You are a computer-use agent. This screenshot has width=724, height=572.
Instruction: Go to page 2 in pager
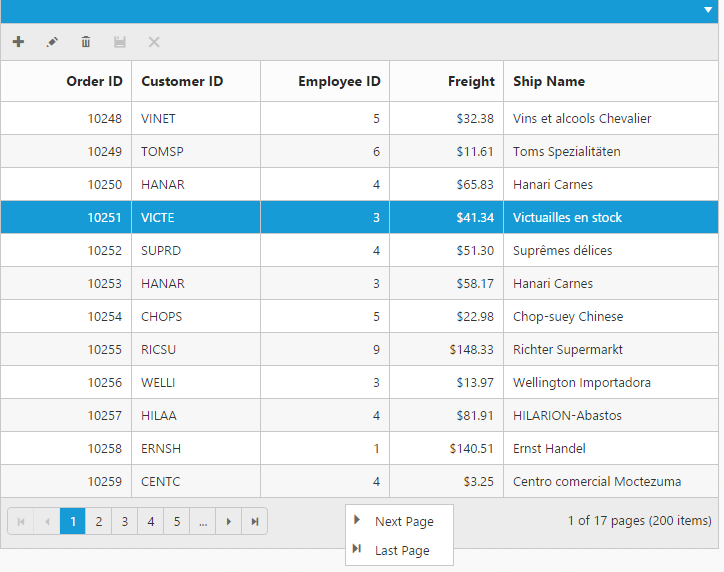click(99, 521)
